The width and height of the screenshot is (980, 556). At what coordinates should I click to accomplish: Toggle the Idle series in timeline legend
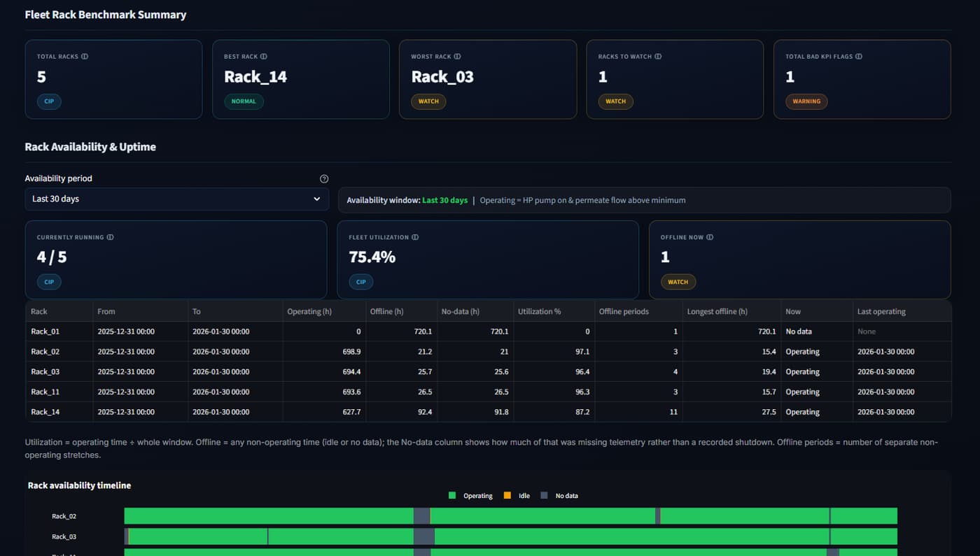click(517, 496)
